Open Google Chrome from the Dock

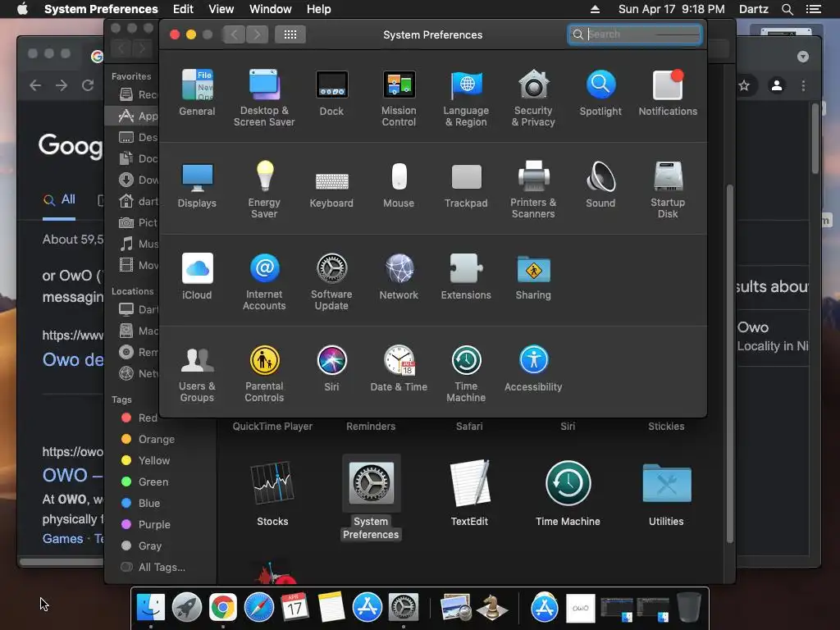[223, 608]
